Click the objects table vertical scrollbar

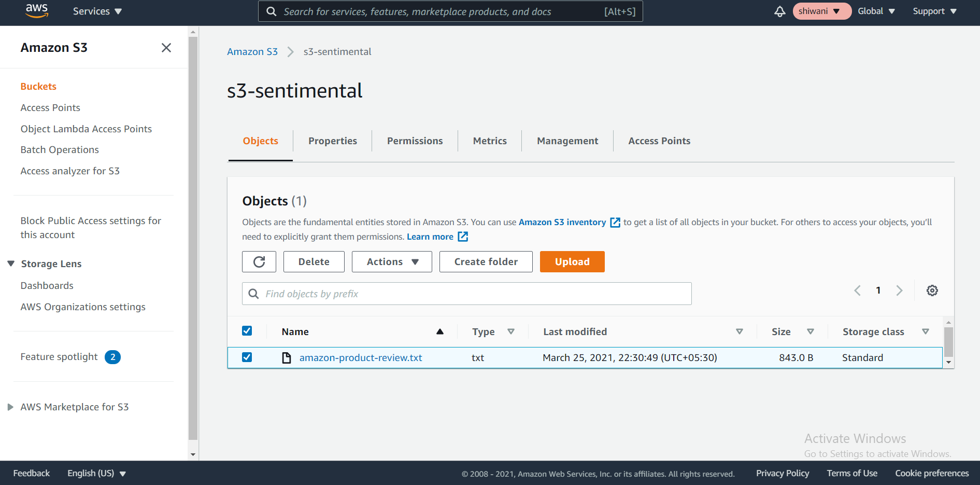pos(948,342)
